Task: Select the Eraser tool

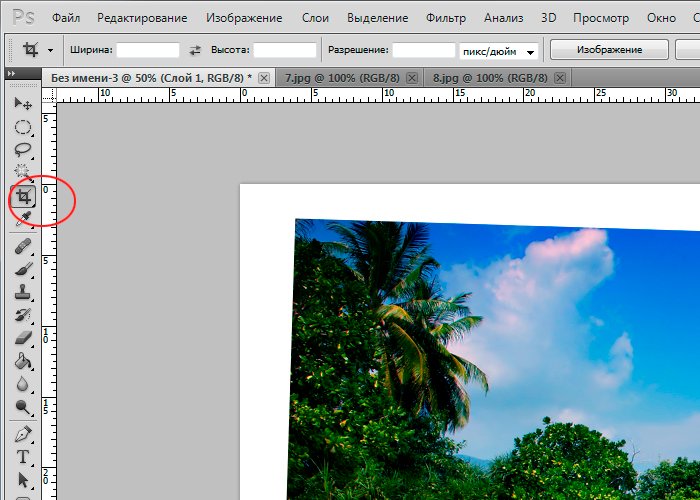Action: (x=22, y=339)
